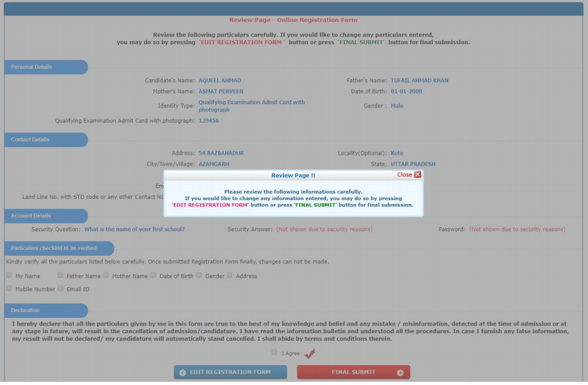This screenshot has width=588, height=385.
Task: Click the Close text link in popup
Action: tap(404, 175)
